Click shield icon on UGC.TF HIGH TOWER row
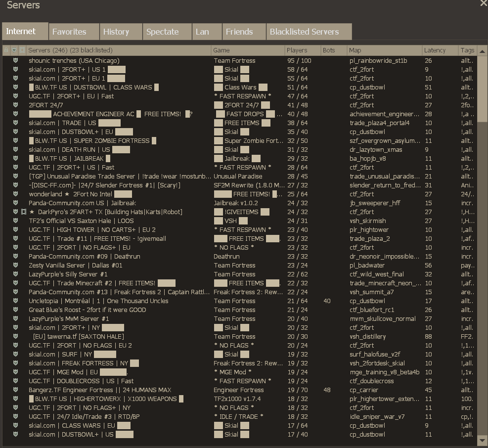The width and height of the screenshot is (488, 448). 15,229
